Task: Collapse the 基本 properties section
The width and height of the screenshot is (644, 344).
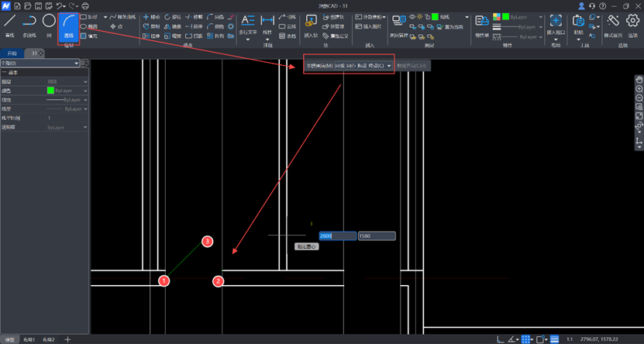Action: click(x=4, y=73)
